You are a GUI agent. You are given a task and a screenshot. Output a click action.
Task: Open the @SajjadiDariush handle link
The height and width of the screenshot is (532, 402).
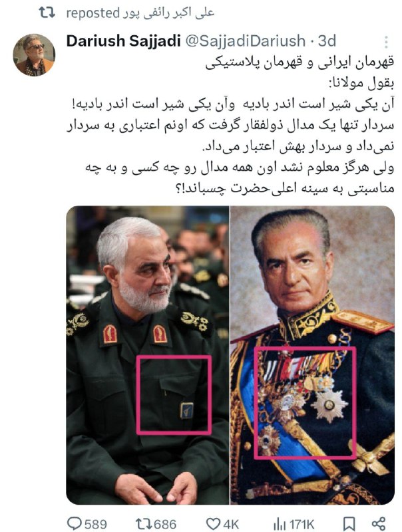[245, 41]
